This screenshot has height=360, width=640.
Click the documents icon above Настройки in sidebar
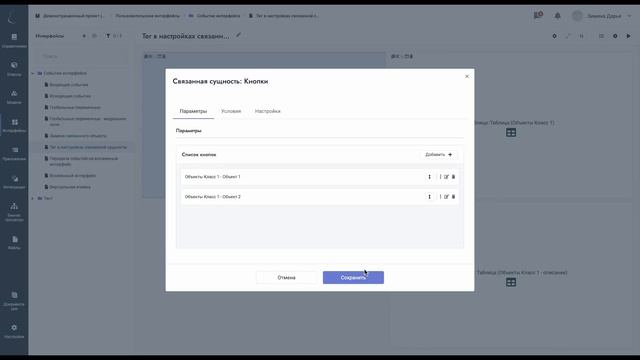[14, 300]
